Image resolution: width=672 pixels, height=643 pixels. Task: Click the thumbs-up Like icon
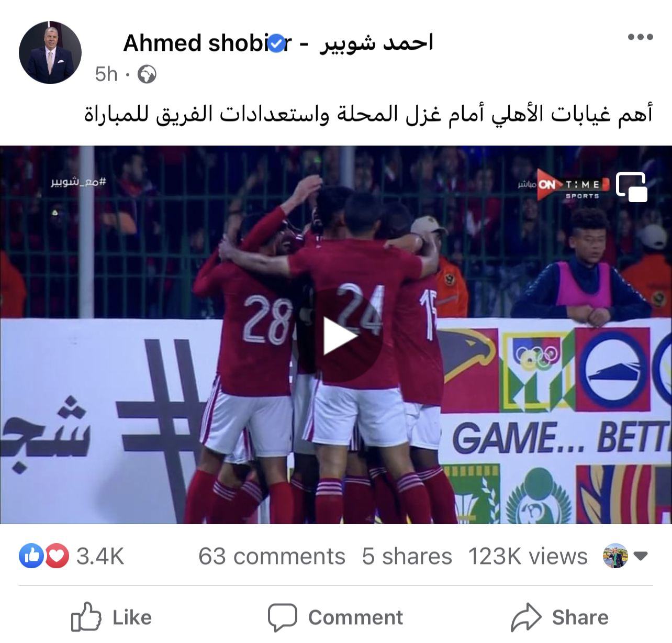(86, 617)
